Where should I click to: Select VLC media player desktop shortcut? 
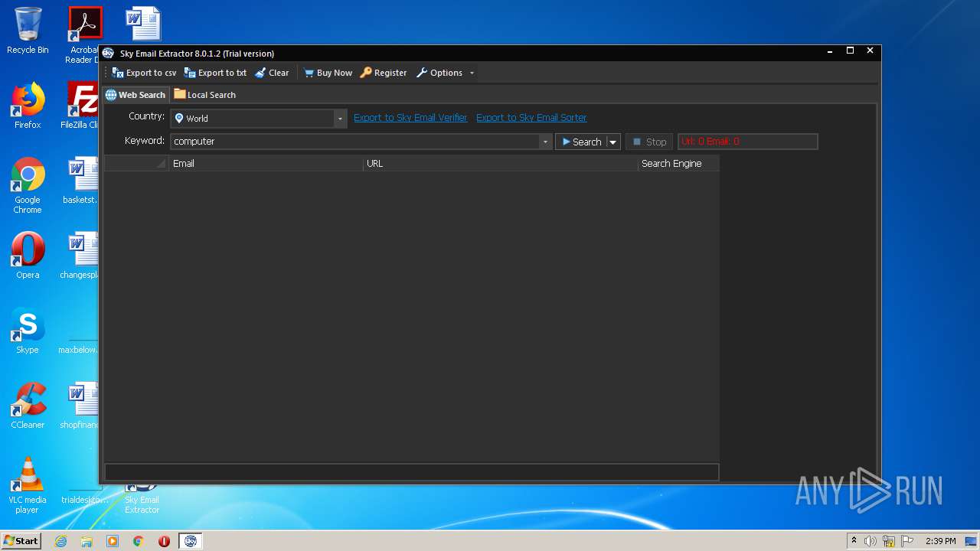[28, 485]
